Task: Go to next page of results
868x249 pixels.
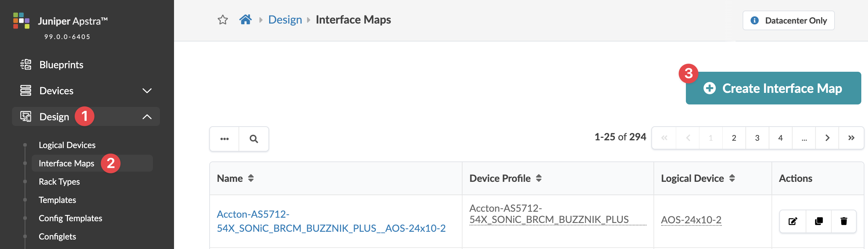Action: (827, 138)
